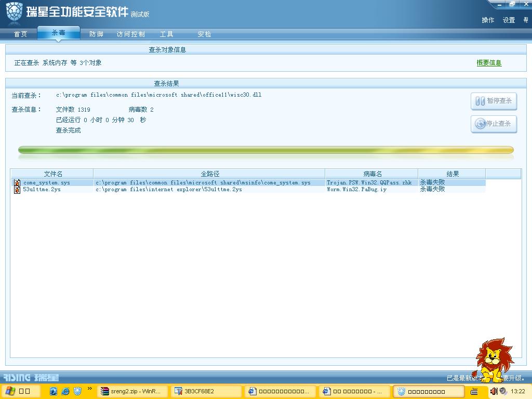This screenshot has width=532, height=399.
Task: Sort by the 结果 column header
Action: point(452,174)
